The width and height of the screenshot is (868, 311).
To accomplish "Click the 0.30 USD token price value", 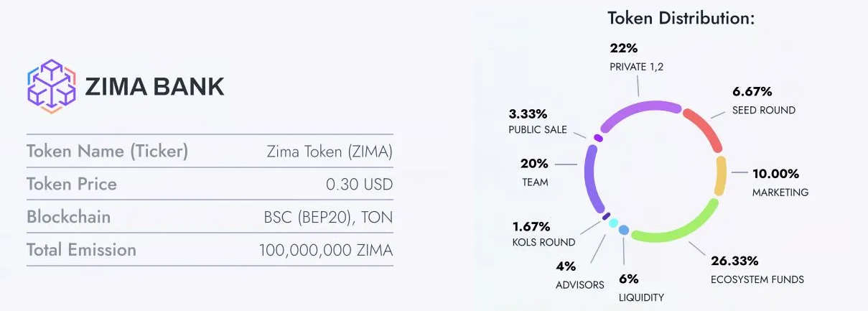I will (x=359, y=184).
